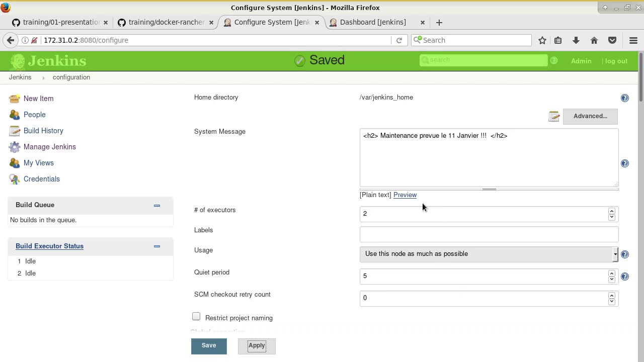Image resolution: width=644 pixels, height=362 pixels.
Task: Open the Build History link
Action: [43, 131]
